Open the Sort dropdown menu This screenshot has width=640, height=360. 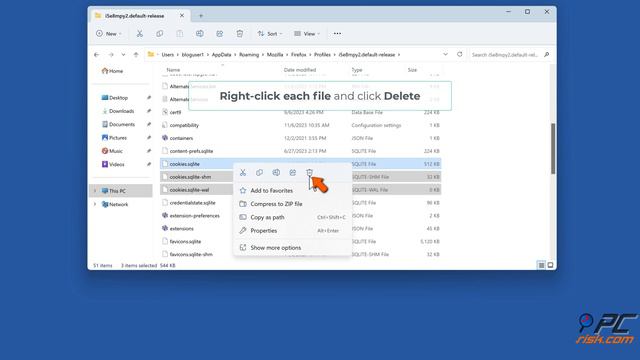270,34
